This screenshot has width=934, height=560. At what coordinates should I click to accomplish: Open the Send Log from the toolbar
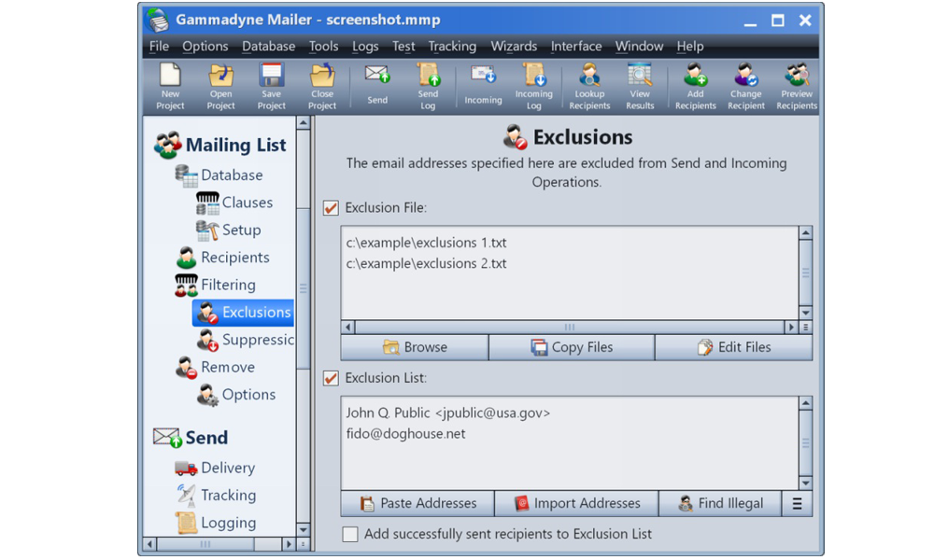[x=428, y=86]
